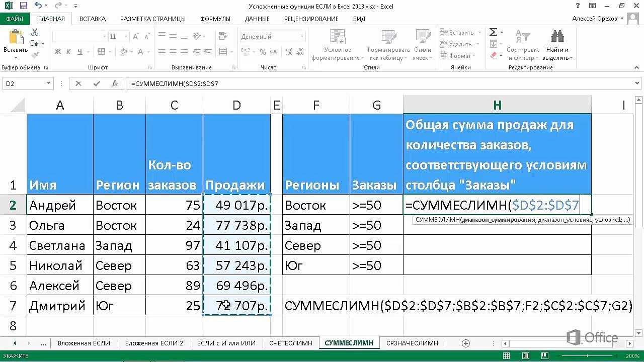Screen dimensions: 644x362
Task: Toggle middle vertical alignment
Action: 173,36
